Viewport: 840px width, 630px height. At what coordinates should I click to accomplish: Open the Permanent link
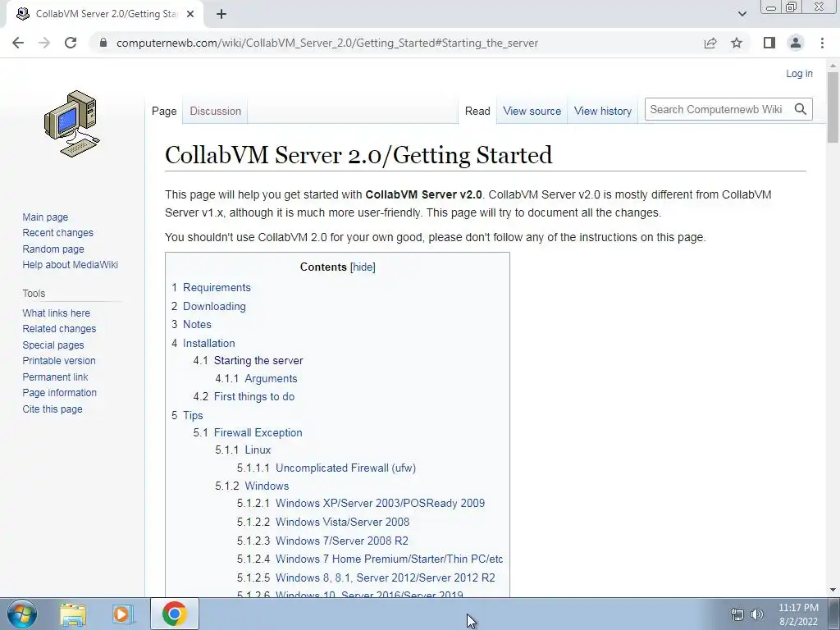(55, 377)
